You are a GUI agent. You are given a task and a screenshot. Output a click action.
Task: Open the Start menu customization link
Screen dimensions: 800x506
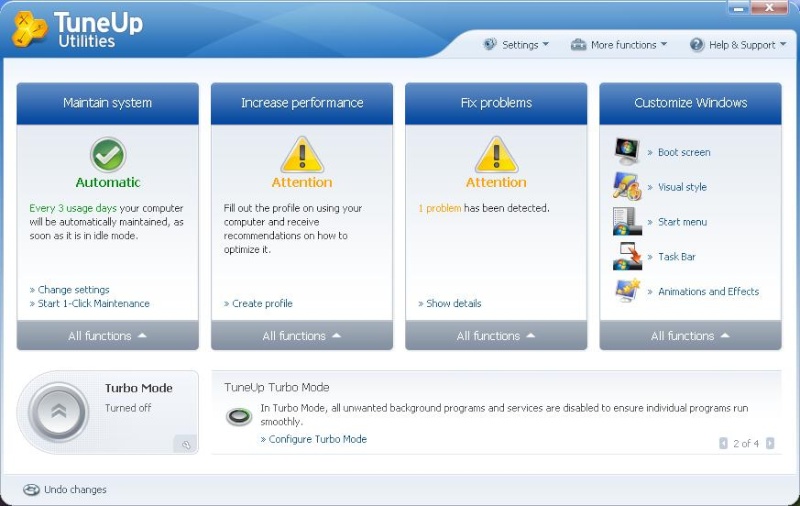[682, 222]
